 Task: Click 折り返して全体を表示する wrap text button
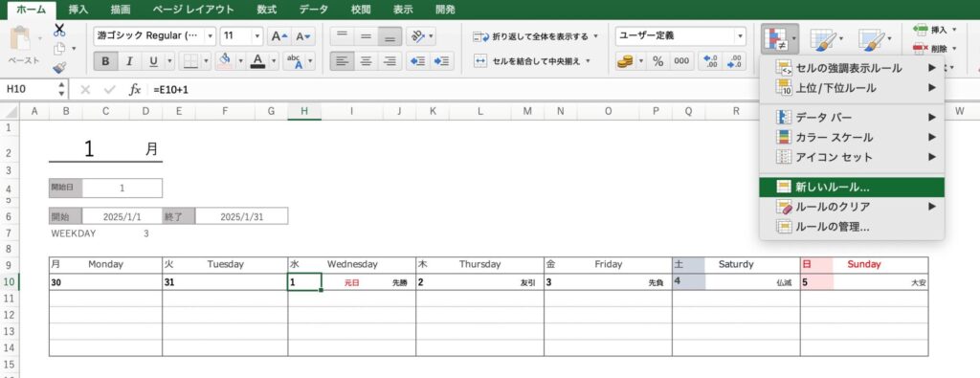pos(536,36)
